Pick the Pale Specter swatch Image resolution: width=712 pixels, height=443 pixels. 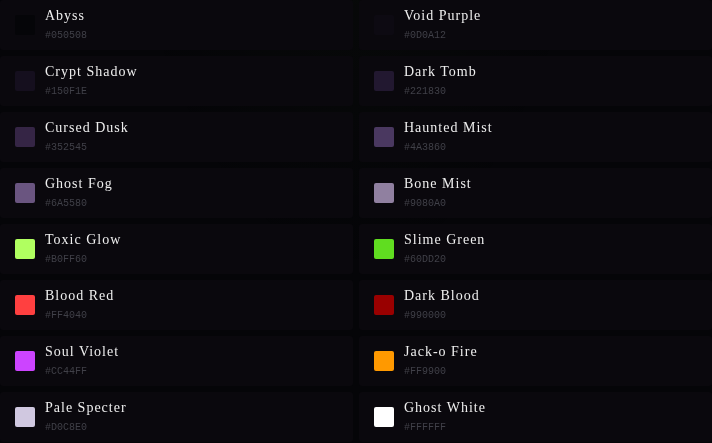click(25, 417)
